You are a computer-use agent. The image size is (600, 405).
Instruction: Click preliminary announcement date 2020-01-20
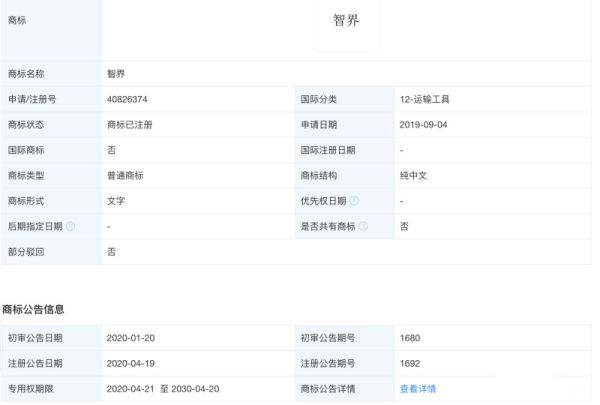click(130, 338)
